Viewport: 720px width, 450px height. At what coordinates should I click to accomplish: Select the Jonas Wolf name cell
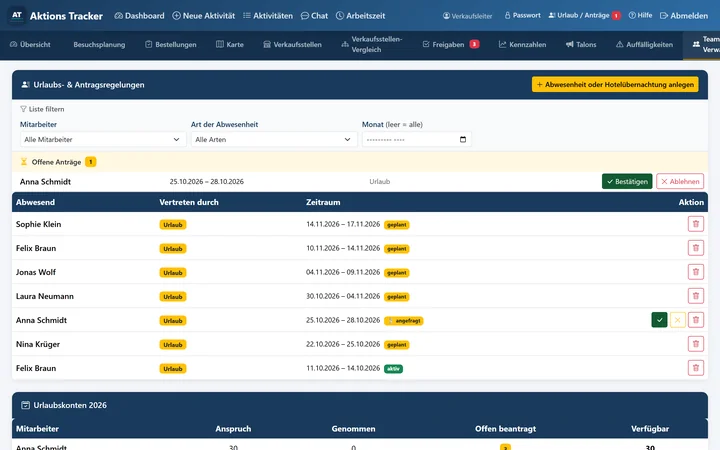(36, 272)
